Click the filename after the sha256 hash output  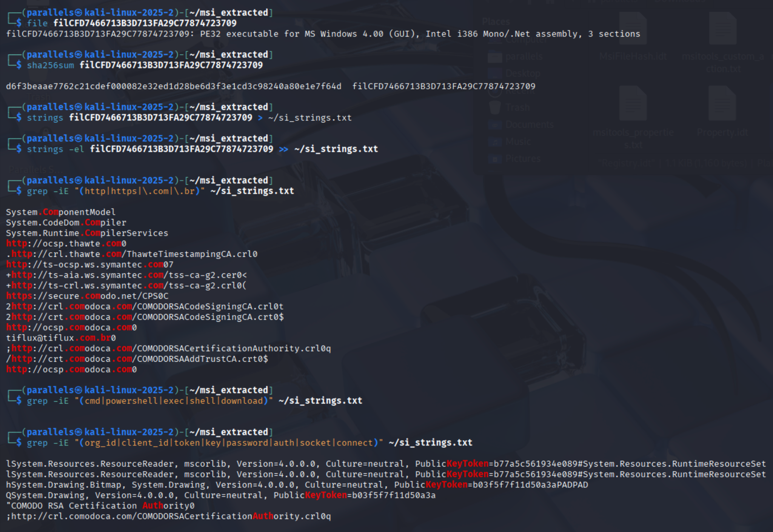tap(444, 86)
